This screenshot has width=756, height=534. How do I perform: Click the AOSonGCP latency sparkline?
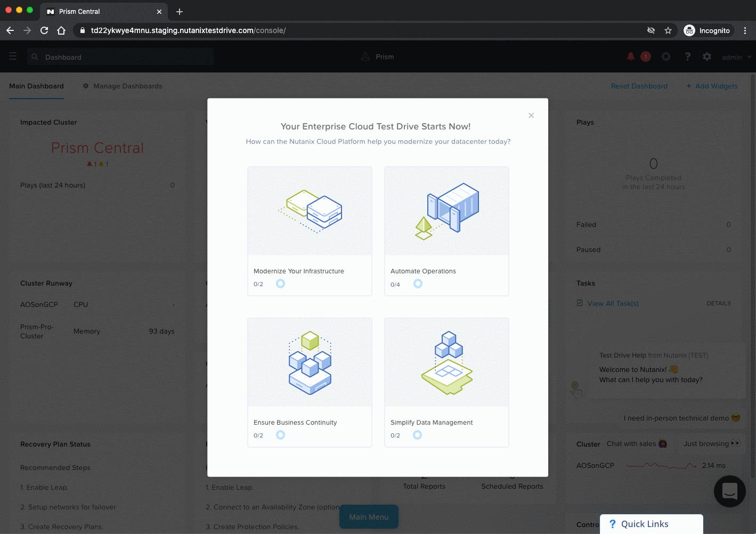click(x=661, y=466)
